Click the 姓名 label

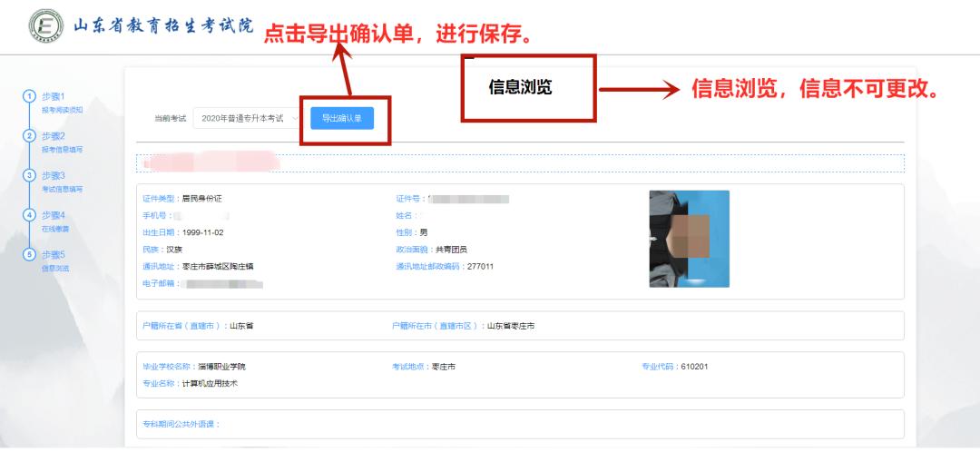click(407, 216)
